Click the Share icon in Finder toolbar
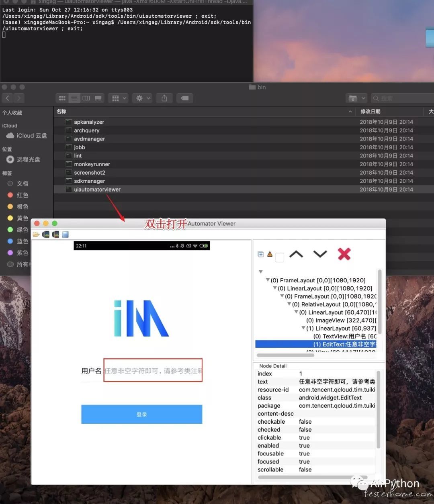 pyautogui.click(x=164, y=98)
